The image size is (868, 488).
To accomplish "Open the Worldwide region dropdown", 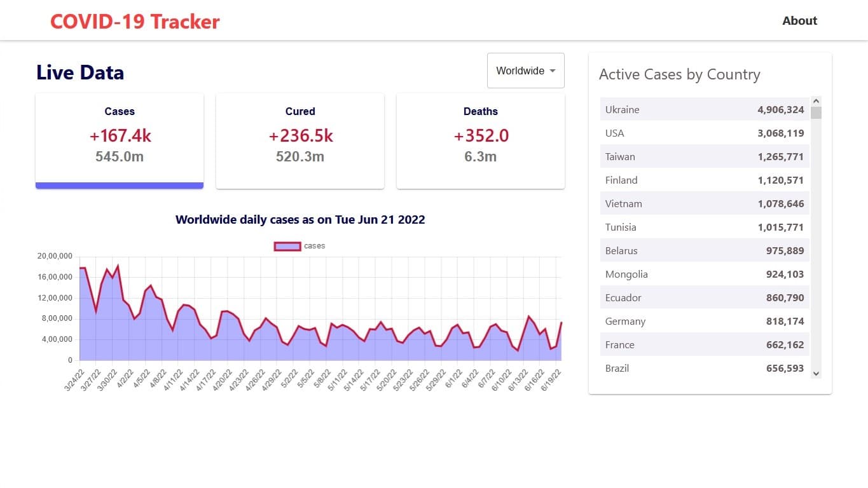I will [525, 71].
